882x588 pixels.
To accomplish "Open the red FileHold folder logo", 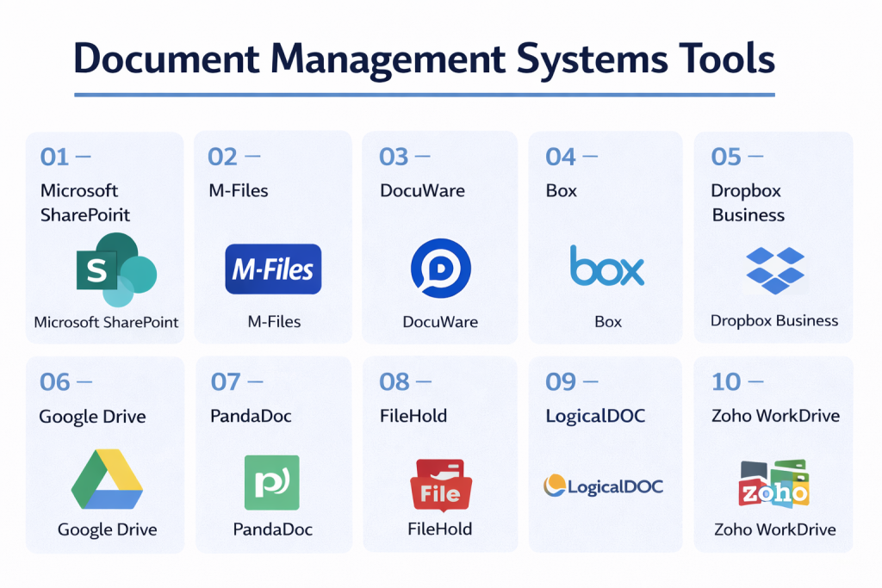I will tap(440, 485).
